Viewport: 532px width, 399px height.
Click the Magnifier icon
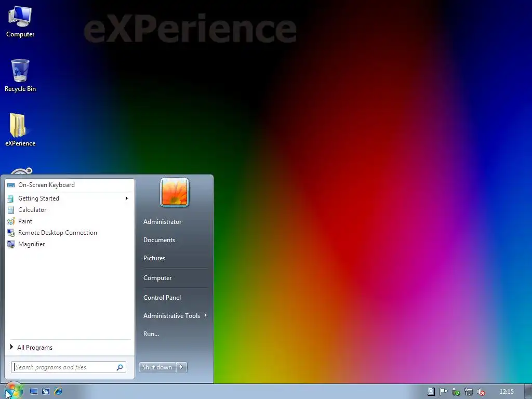point(11,244)
